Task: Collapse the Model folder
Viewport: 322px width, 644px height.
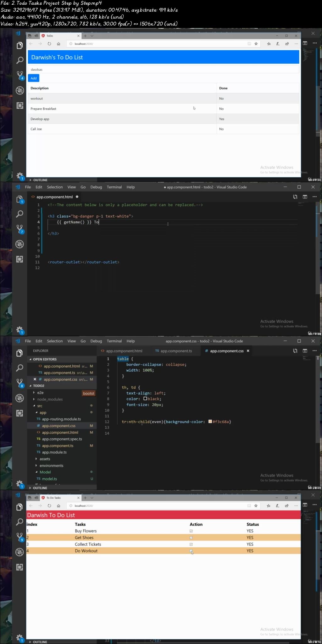Action: 36,472
